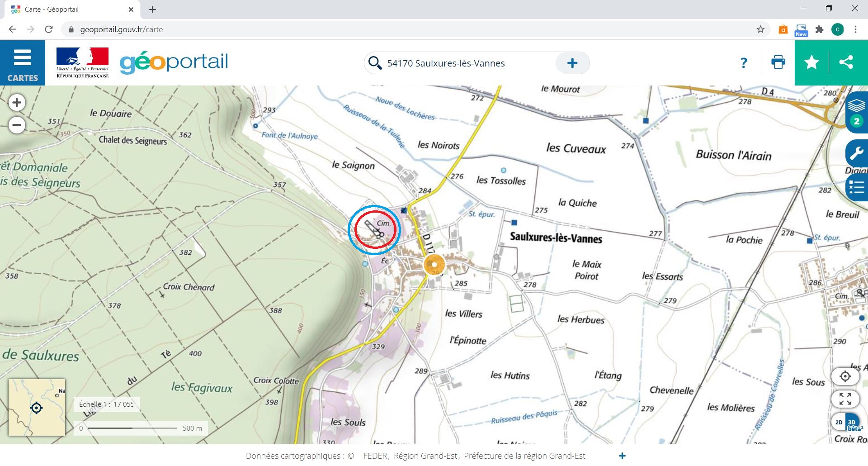Open favorites star panel
This screenshot has width=868, height=466.
coord(811,62)
